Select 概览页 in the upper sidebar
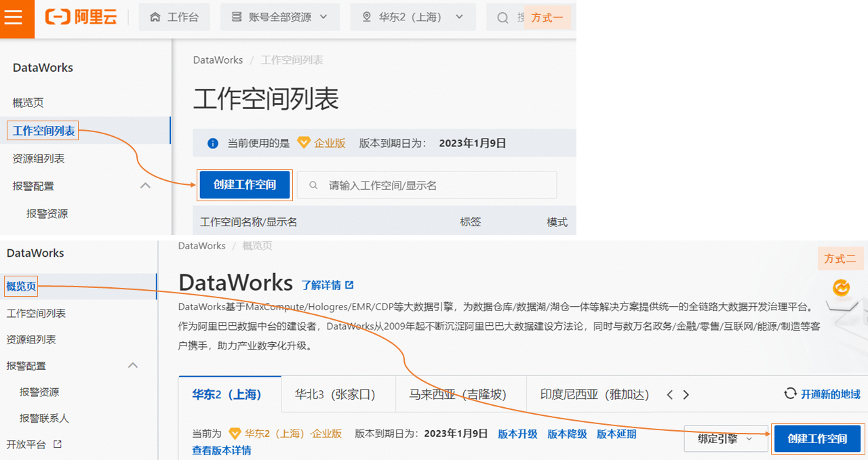868x460 pixels. pos(28,103)
